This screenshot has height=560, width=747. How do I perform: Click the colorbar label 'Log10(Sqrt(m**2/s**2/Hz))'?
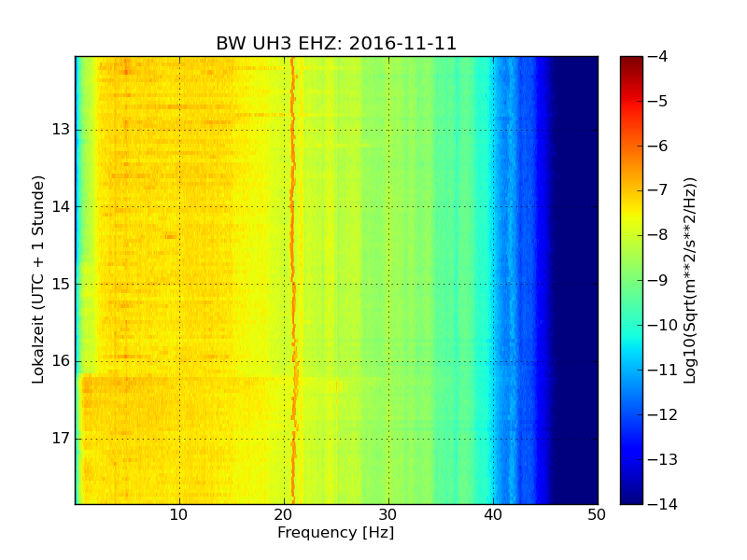[689, 281]
